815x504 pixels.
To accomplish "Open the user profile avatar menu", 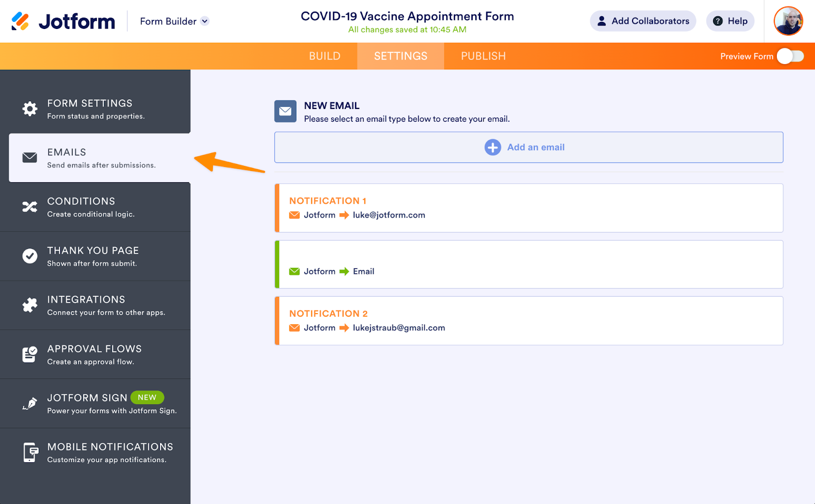I will (x=788, y=21).
